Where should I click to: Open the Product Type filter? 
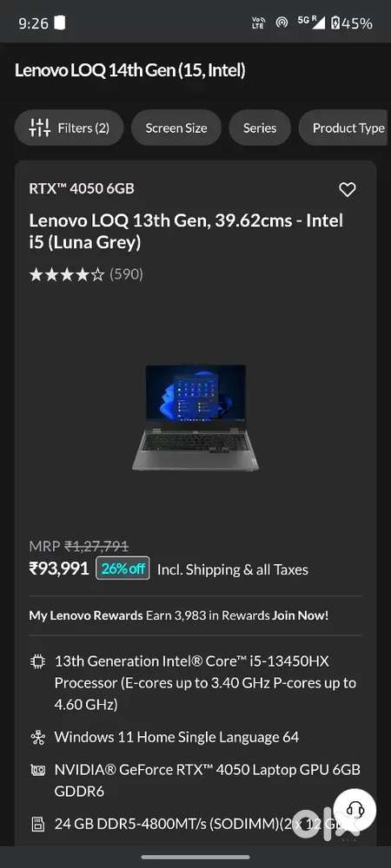(343, 128)
